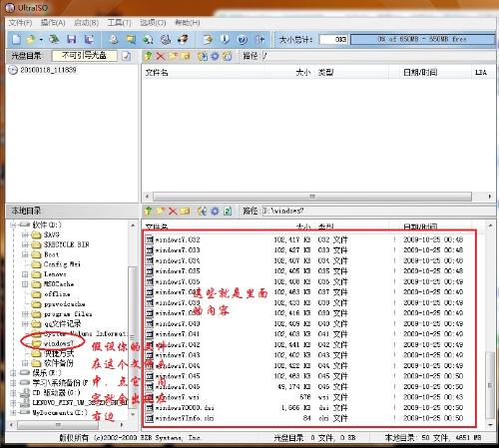Click the Open CD/DVD toolbar icon
The image size is (499, 448).
click(54, 40)
